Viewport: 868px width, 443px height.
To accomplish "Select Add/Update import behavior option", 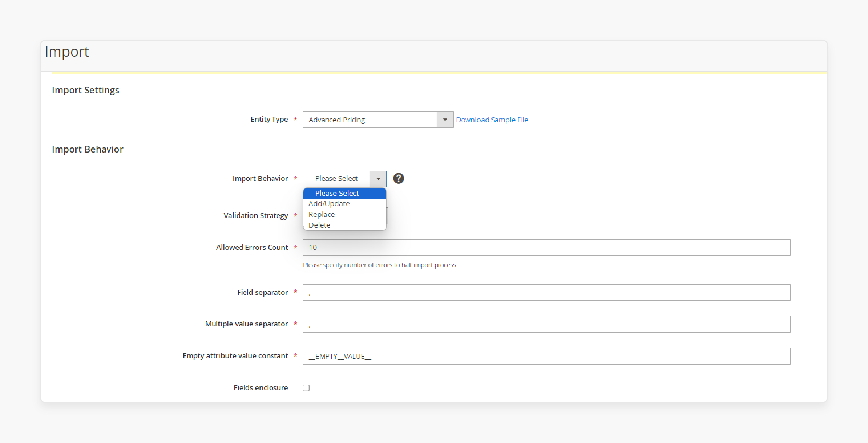I will [x=328, y=203].
